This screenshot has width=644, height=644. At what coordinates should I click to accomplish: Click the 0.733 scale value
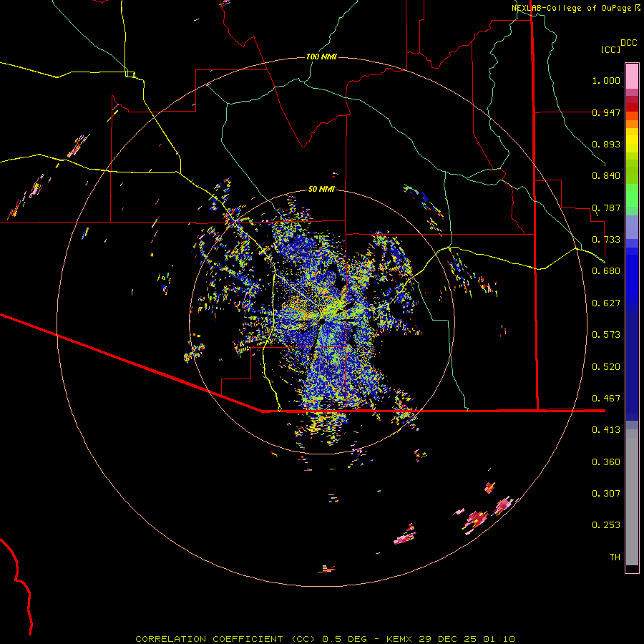[606, 240]
